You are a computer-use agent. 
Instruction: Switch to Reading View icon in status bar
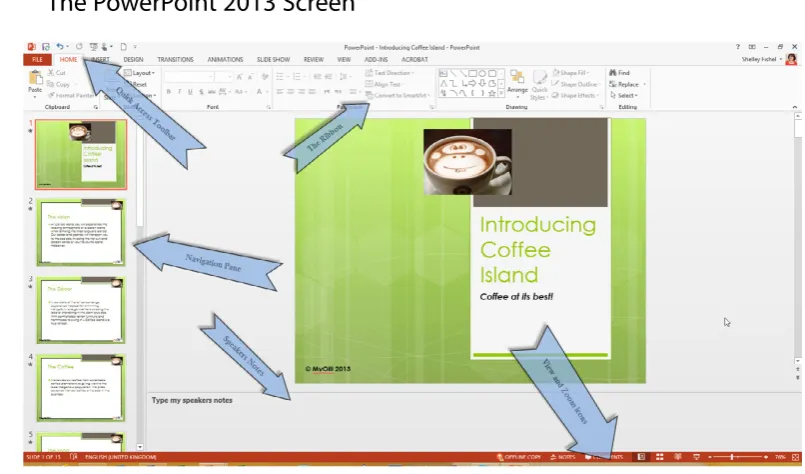[x=678, y=457]
